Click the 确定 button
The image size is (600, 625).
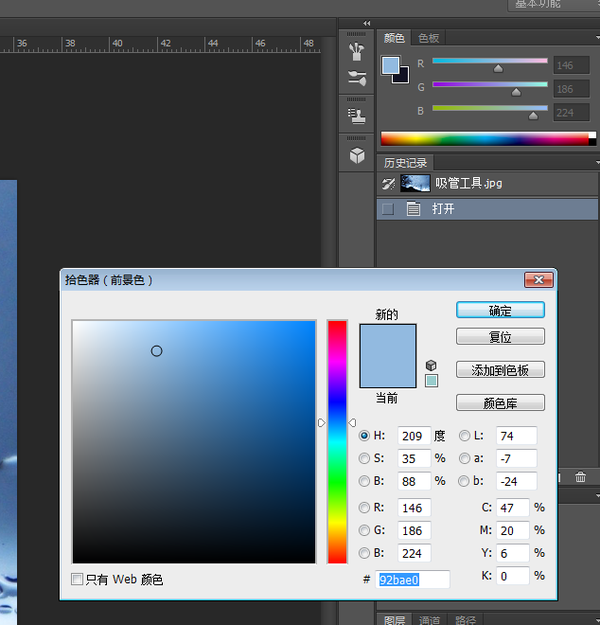point(500,310)
